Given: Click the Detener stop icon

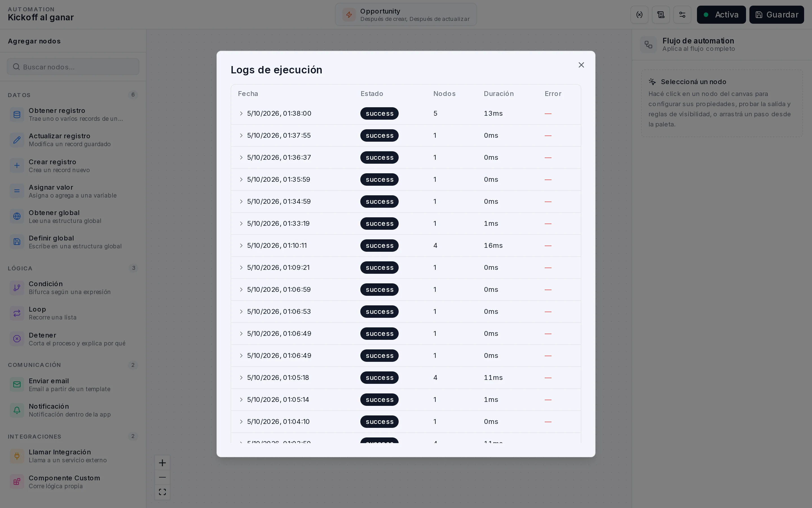Looking at the screenshot, I should [17, 339].
